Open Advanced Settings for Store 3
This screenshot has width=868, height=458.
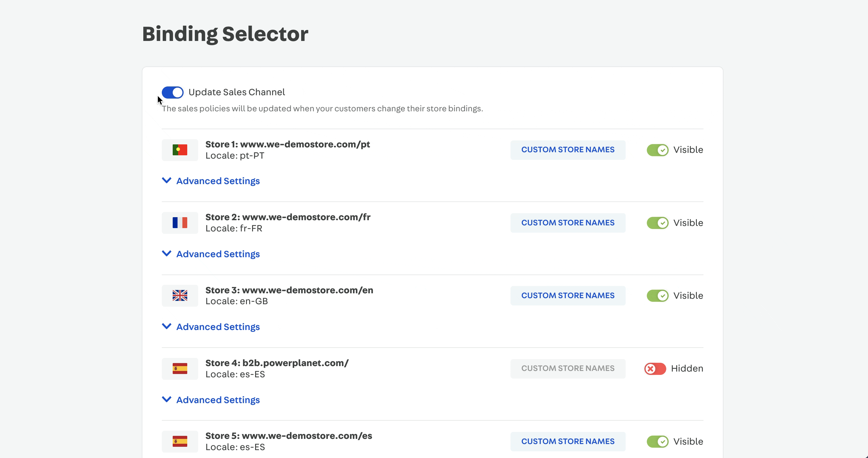(x=218, y=327)
